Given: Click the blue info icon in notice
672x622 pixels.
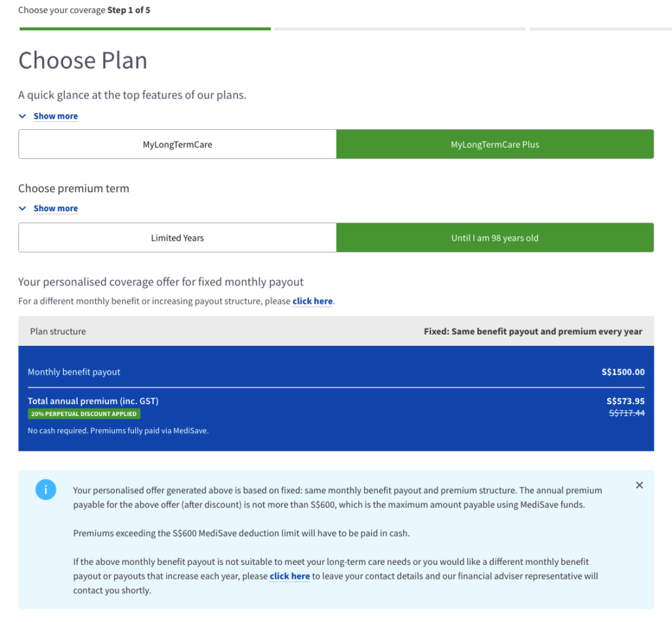Looking at the screenshot, I should coord(45,489).
